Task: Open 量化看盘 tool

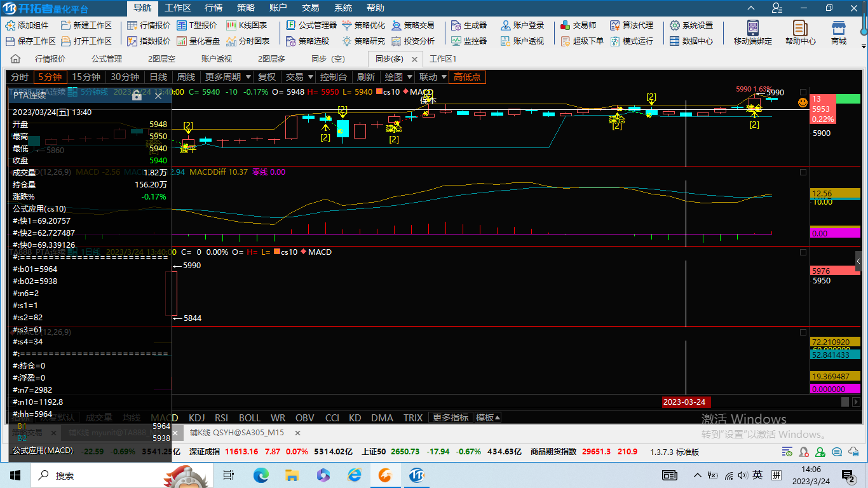Action: click(198, 41)
